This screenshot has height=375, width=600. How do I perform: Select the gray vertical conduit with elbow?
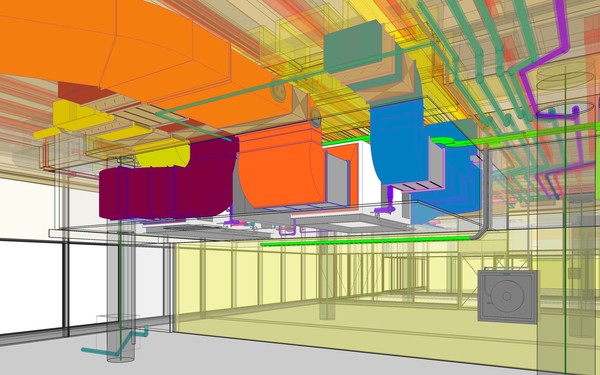click(484, 195)
